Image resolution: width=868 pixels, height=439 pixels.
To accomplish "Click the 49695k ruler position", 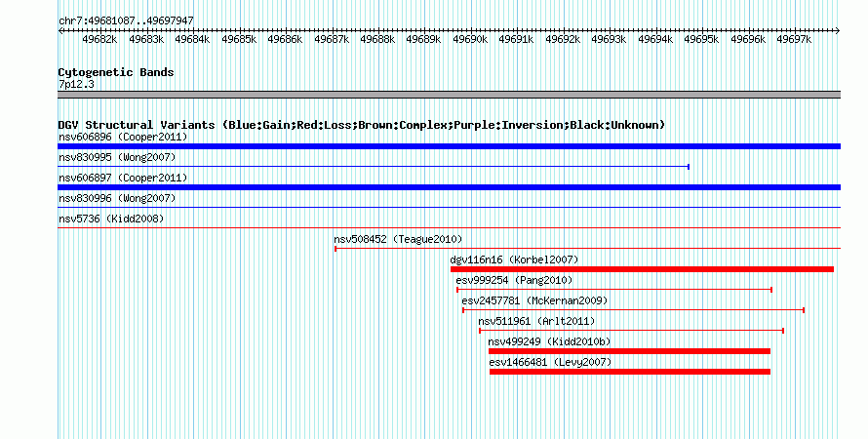I will point(701,39).
